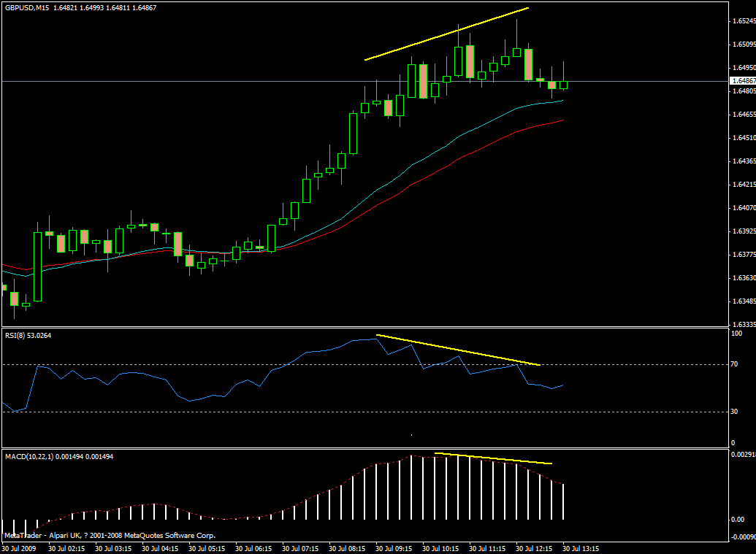Click the RSI 70 level label
This screenshot has width=756, height=554.
pyautogui.click(x=734, y=364)
